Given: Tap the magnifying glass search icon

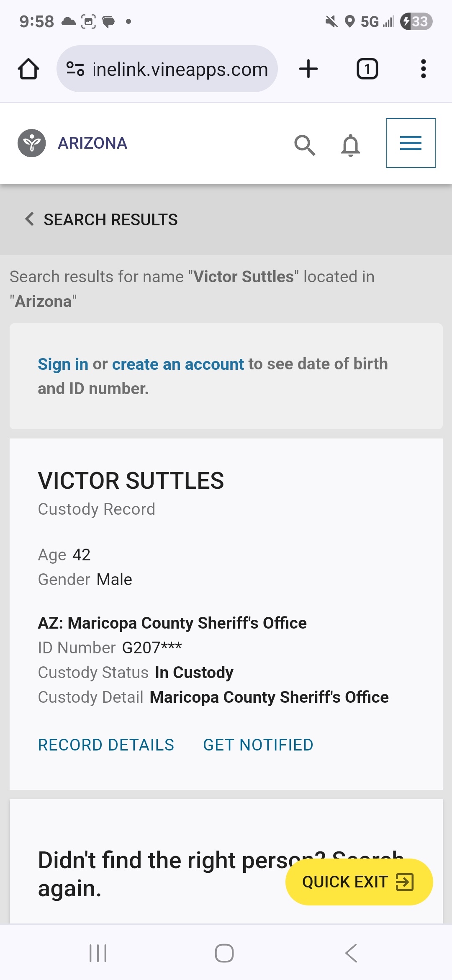Looking at the screenshot, I should point(304,145).
